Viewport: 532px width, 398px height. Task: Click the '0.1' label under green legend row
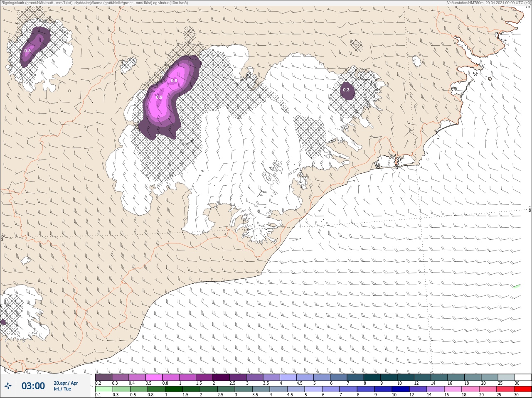tap(98, 395)
